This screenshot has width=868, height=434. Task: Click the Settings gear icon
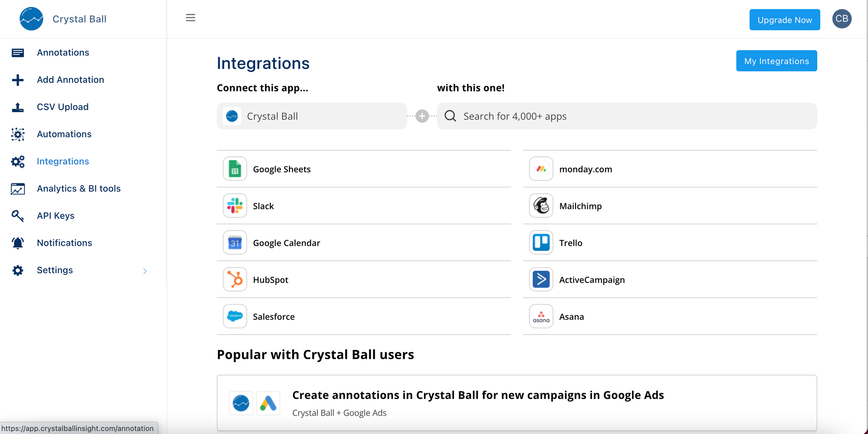(x=18, y=270)
